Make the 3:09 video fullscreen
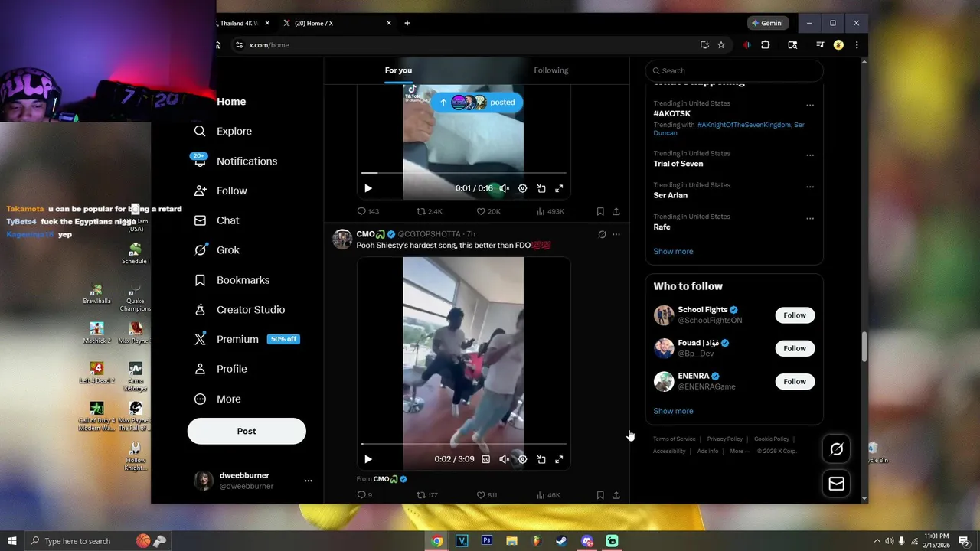Viewport: 980px width, 551px height. (x=559, y=459)
